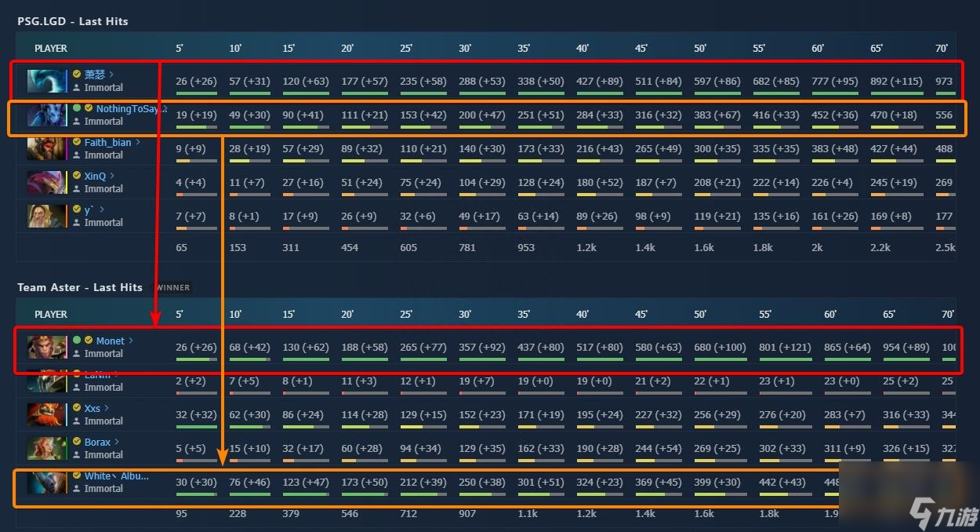Click NothingToSay's hero portrait
This screenshot has height=532, width=980.
(x=47, y=115)
